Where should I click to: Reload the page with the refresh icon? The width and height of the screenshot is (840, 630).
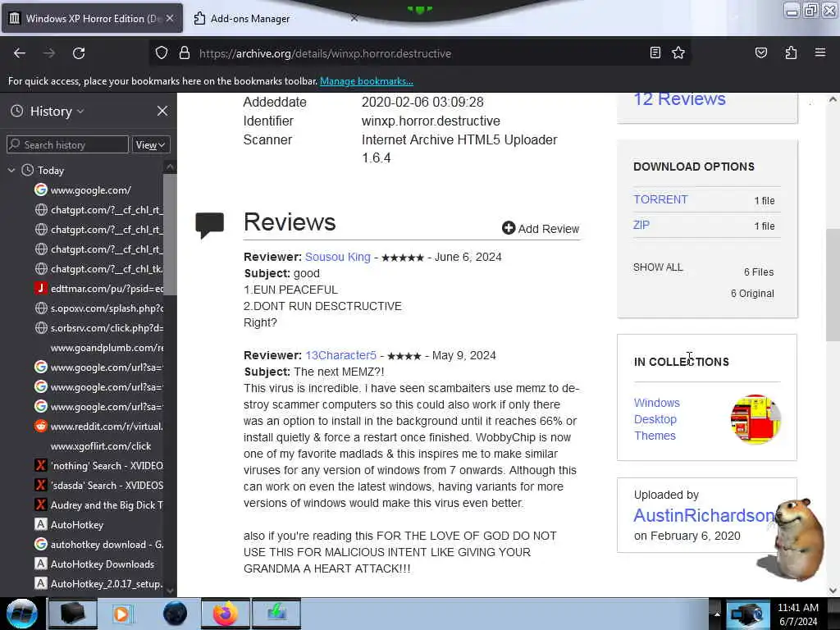(x=79, y=53)
